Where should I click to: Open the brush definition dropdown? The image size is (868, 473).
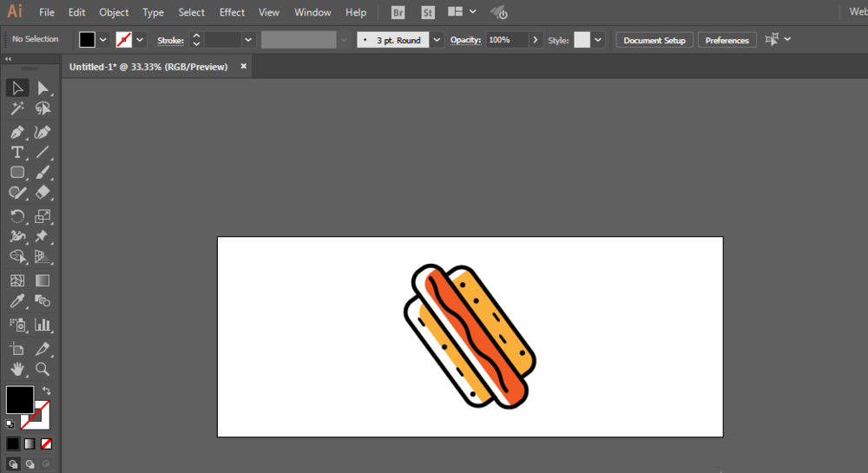tap(437, 40)
